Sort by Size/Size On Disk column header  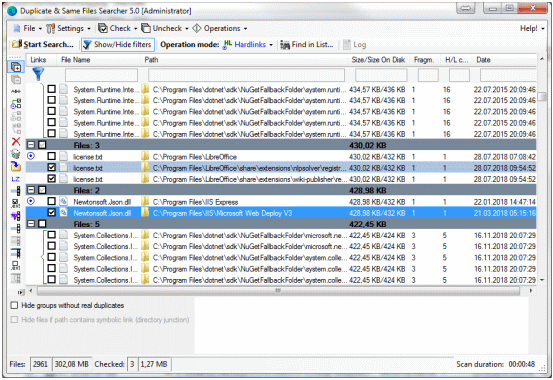(378, 60)
